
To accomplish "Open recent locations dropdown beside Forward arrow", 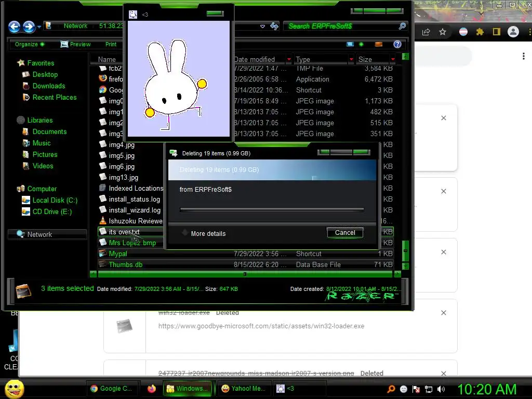I will point(39,26).
